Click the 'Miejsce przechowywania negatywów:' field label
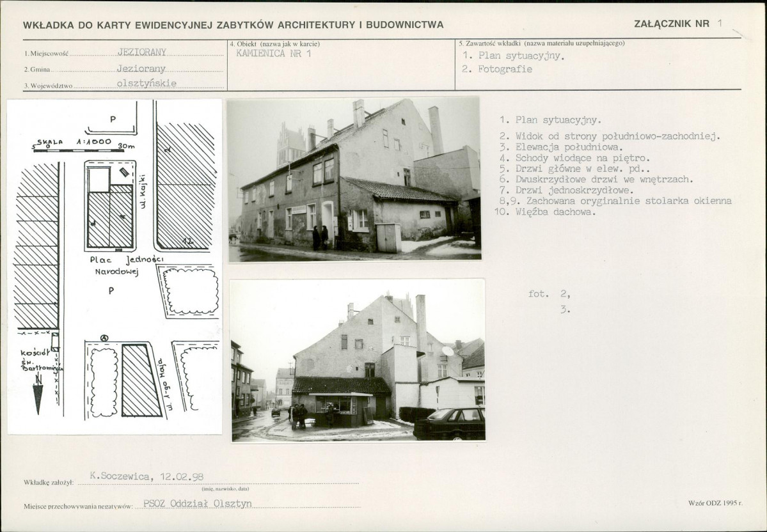 tap(78, 506)
